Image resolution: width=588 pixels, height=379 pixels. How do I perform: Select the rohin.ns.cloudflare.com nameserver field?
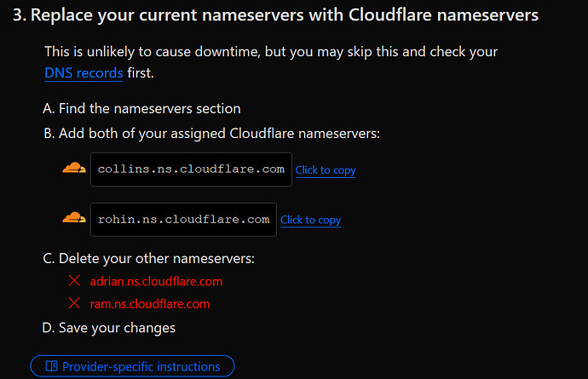[x=183, y=220]
